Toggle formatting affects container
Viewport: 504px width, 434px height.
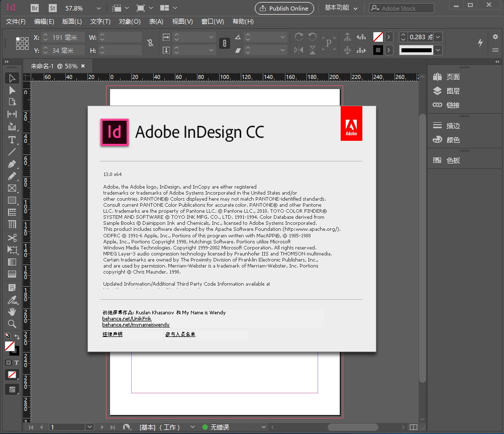tap(9, 363)
